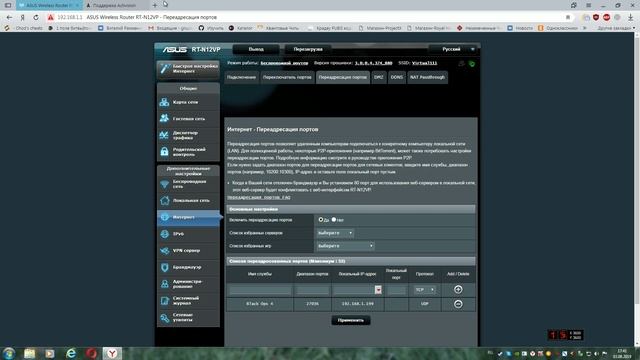The image size is (640, 360).
Task: Focus the port range input field
Action: click(312, 290)
